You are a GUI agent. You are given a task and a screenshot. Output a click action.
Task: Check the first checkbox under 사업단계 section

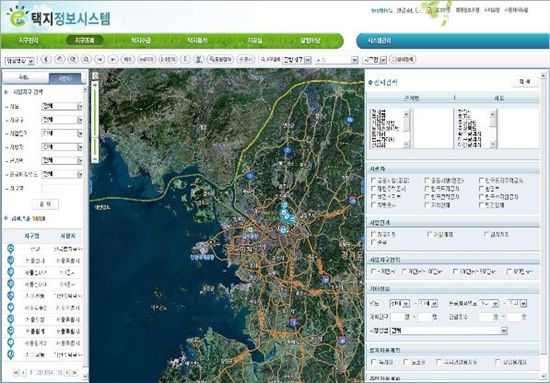[373, 234]
